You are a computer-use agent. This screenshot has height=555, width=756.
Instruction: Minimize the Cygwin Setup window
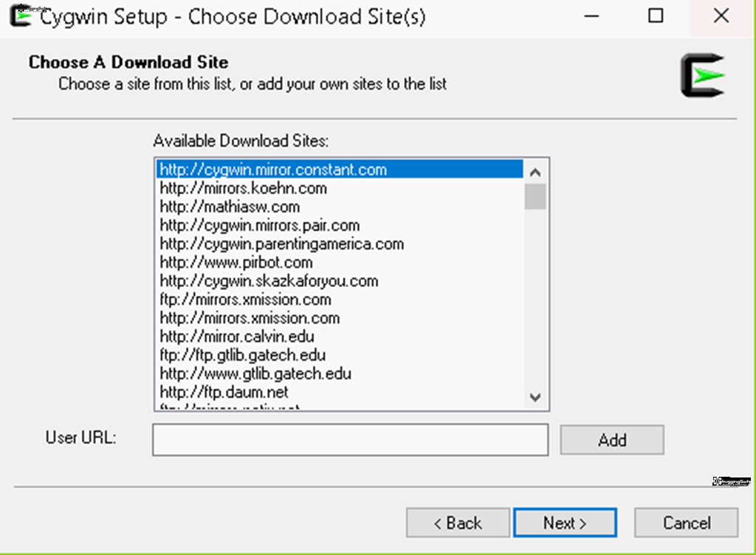click(x=591, y=16)
